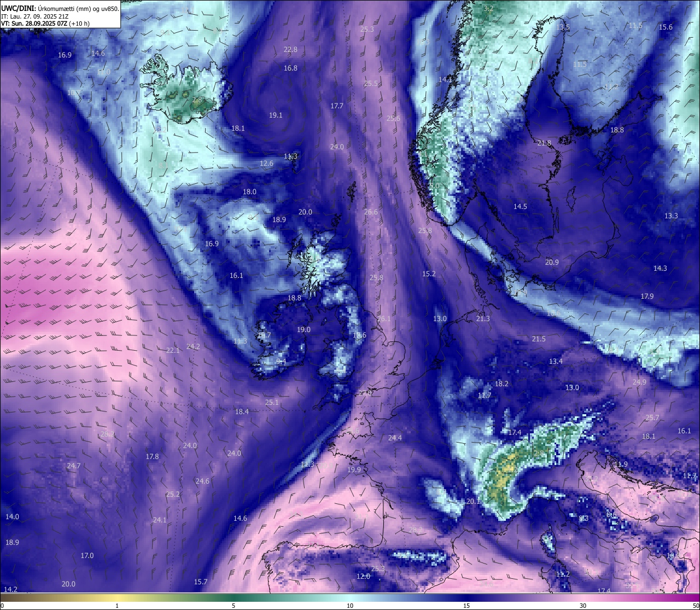Select the 2.6 value over Iceland

197,100
